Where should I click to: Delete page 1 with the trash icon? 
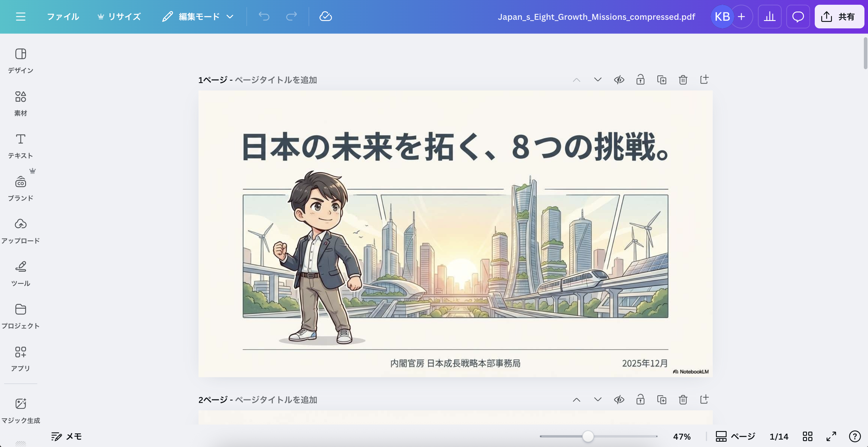(683, 80)
